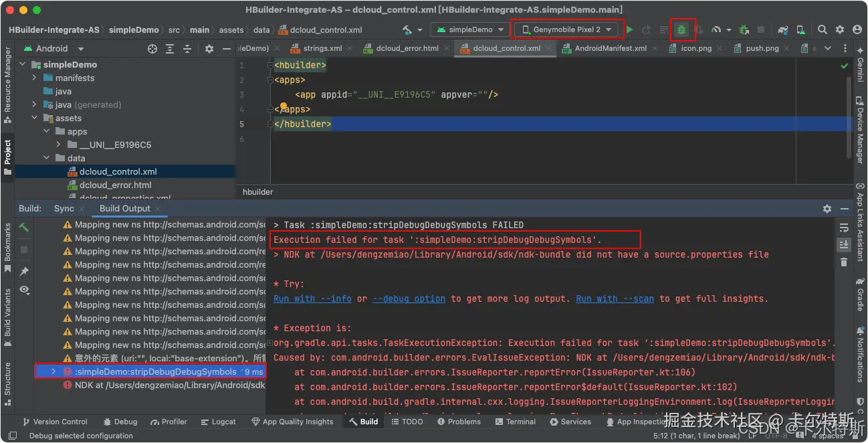Click the hbuilder breadcrumb below editor

tap(257, 192)
